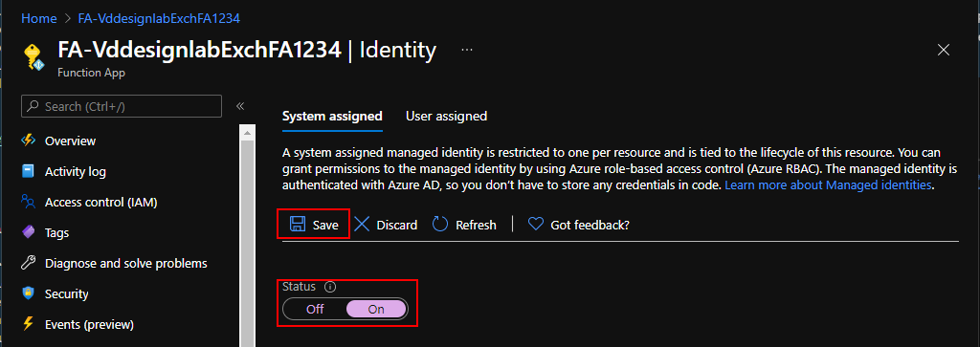The width and height of the screenshot is (980, 347).
Task: Click the Access control (IAM) people icon
Action: [28, 202]
